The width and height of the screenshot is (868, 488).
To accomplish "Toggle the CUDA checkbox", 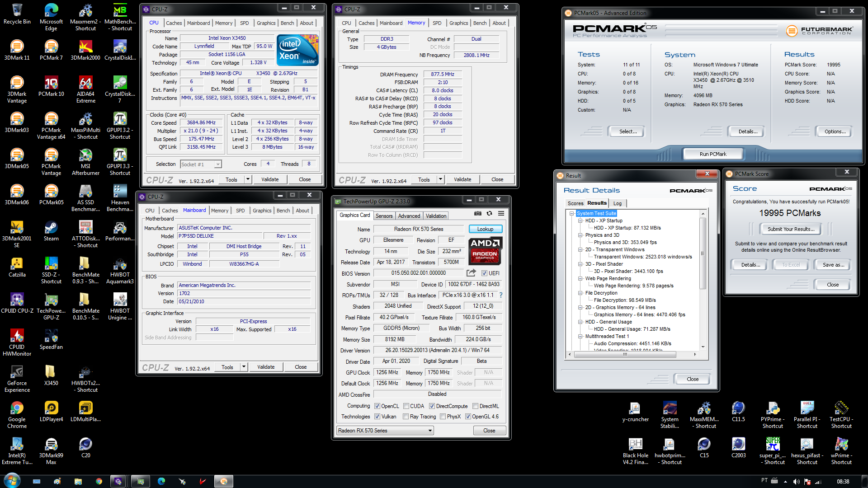I will 406,406.
